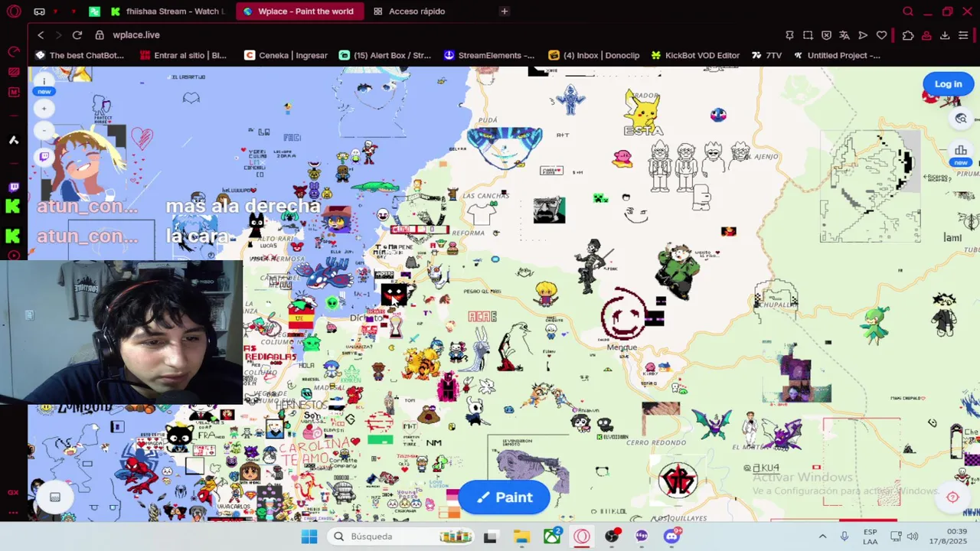
Task: Open the ad blocker shield icon
Action: (826, 35)
